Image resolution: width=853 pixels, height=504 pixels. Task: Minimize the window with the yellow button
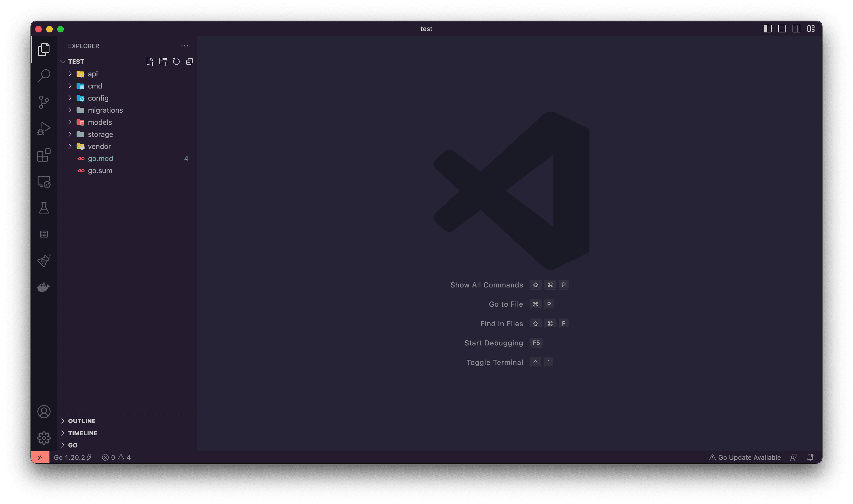(49, 29)
